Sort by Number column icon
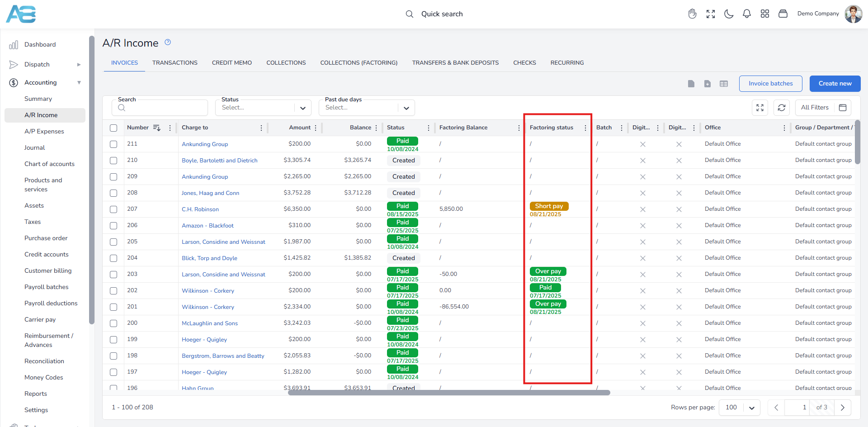Viewport: 868px width, 427px height. [157, 128]
